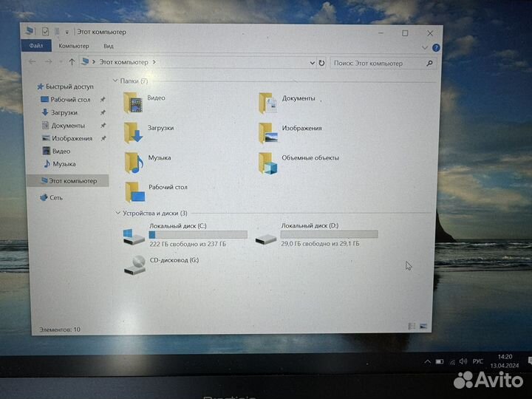Open the Документы folder icon in Папки

(x=267, y=103)
